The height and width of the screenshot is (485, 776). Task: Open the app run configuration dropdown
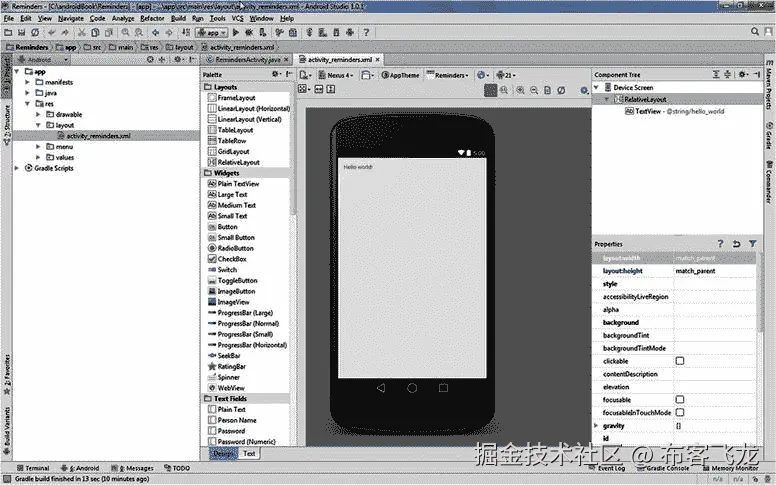coord(211,33)
